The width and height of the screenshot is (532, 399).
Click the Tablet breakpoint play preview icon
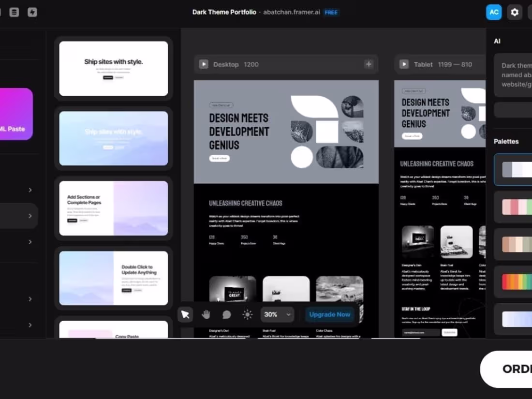(403, 64)
